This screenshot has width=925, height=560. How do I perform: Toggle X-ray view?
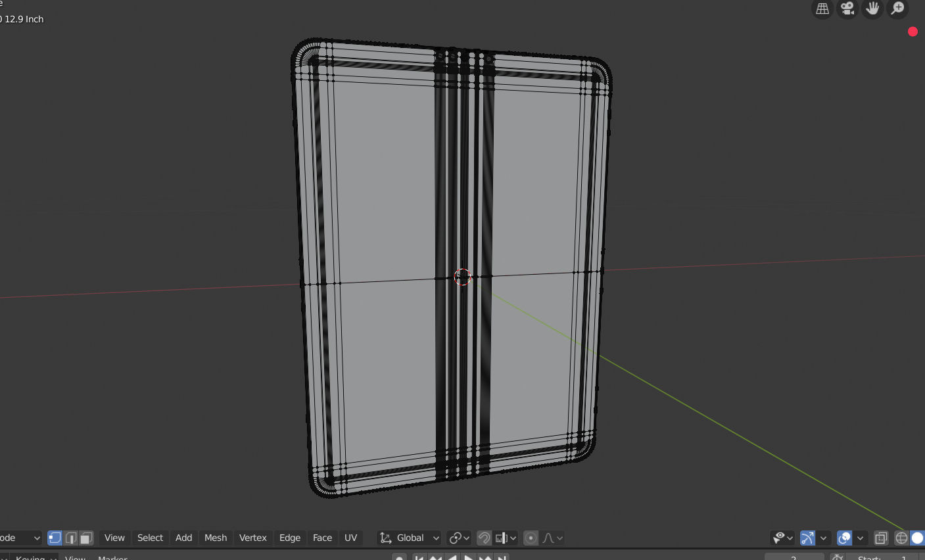coord(881,538)
